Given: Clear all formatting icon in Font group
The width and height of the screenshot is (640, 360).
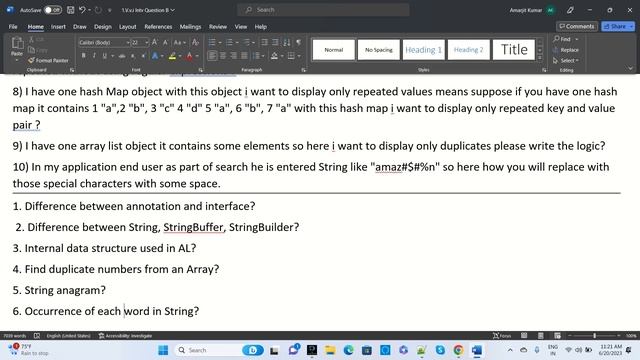Looking at the screenshot, I should pos(196,42).
